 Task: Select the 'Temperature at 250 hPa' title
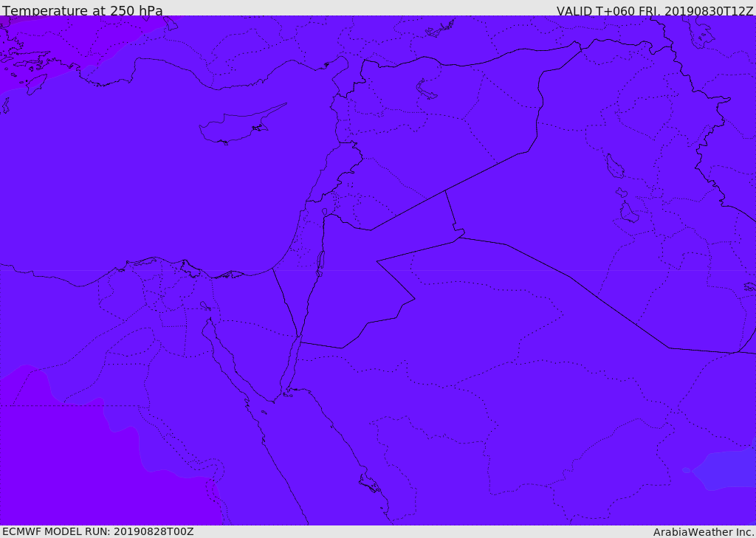pyautogui.click(x=83, y=10)
